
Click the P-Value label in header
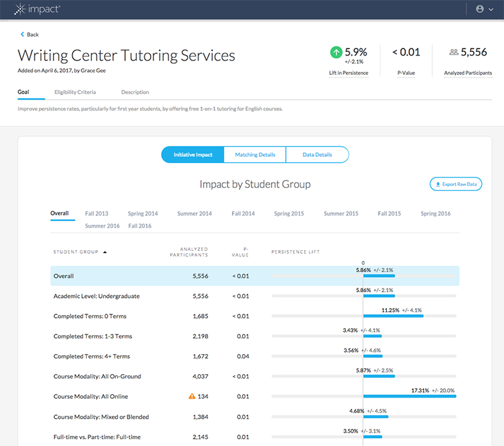coord(406,73)
